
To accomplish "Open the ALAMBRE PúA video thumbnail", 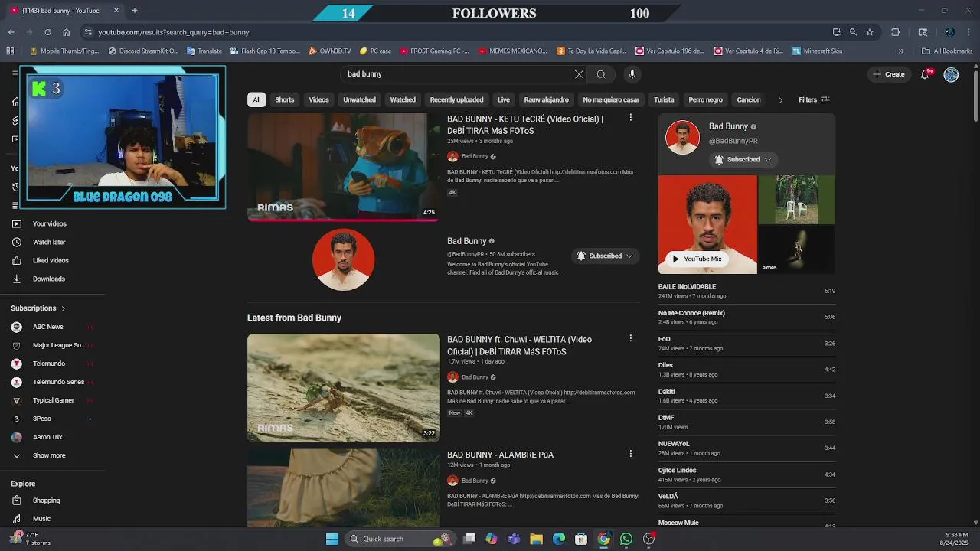I will 343,487.
